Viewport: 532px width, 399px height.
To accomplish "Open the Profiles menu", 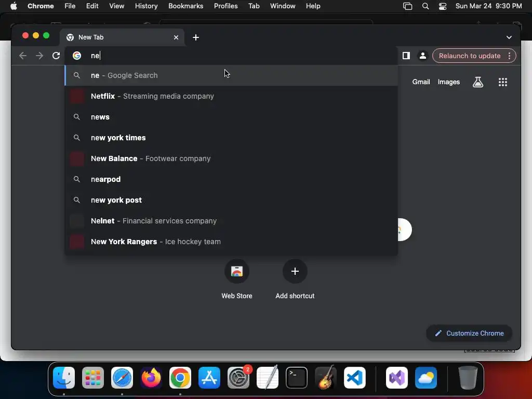I will 225,6.
